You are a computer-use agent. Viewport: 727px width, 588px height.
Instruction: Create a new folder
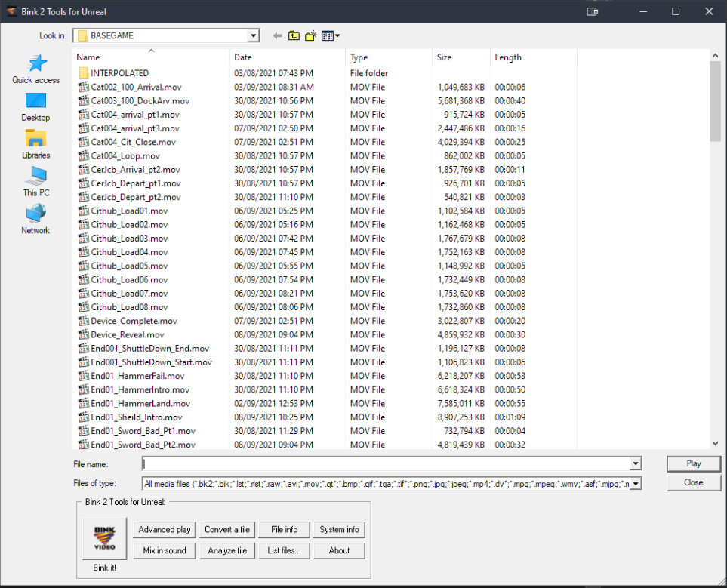point(310,35)
